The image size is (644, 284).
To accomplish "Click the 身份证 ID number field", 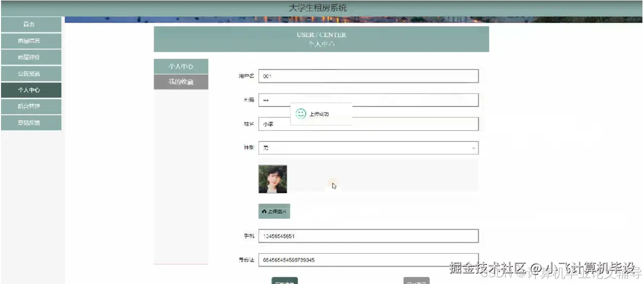I will coord(368,260).
